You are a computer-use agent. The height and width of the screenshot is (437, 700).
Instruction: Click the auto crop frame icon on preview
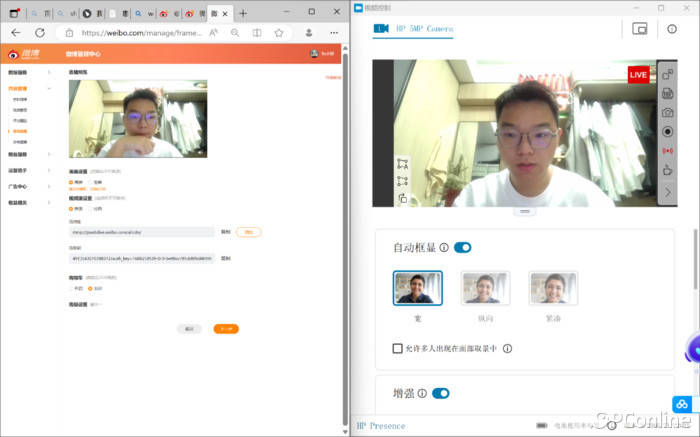click(x=402, y=164)
